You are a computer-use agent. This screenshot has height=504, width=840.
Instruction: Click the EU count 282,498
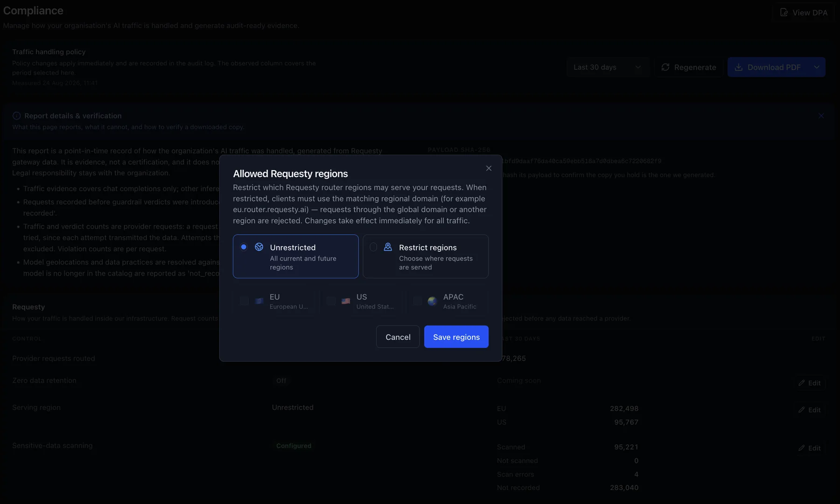click(624, 408)
